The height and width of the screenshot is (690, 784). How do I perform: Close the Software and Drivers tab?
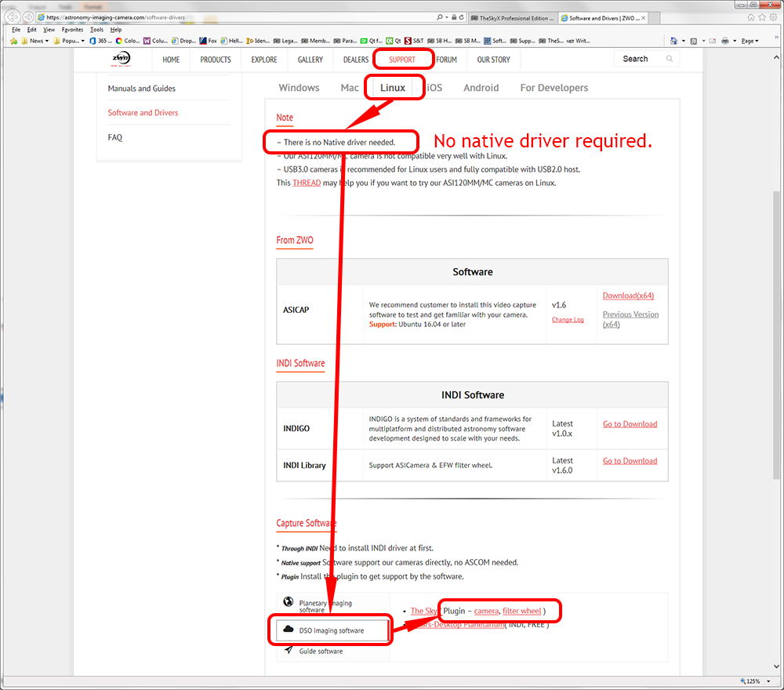pos(644,18)
